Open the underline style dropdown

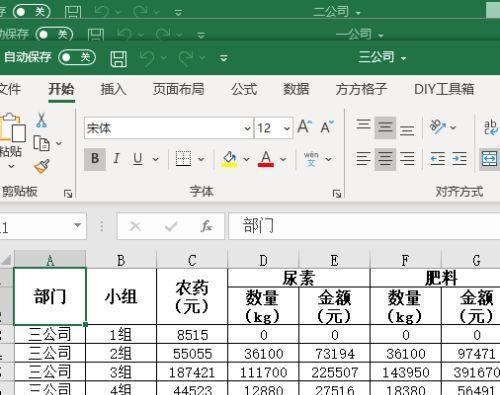pos(155,159)
